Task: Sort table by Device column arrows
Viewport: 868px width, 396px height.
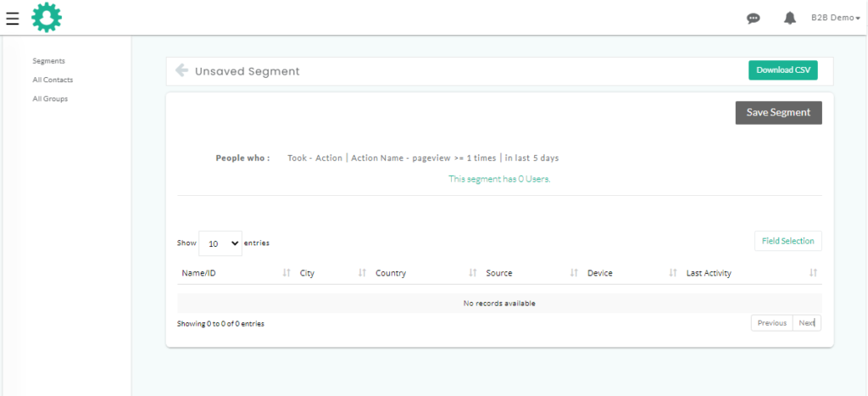Action: click(x=672, y=273)
